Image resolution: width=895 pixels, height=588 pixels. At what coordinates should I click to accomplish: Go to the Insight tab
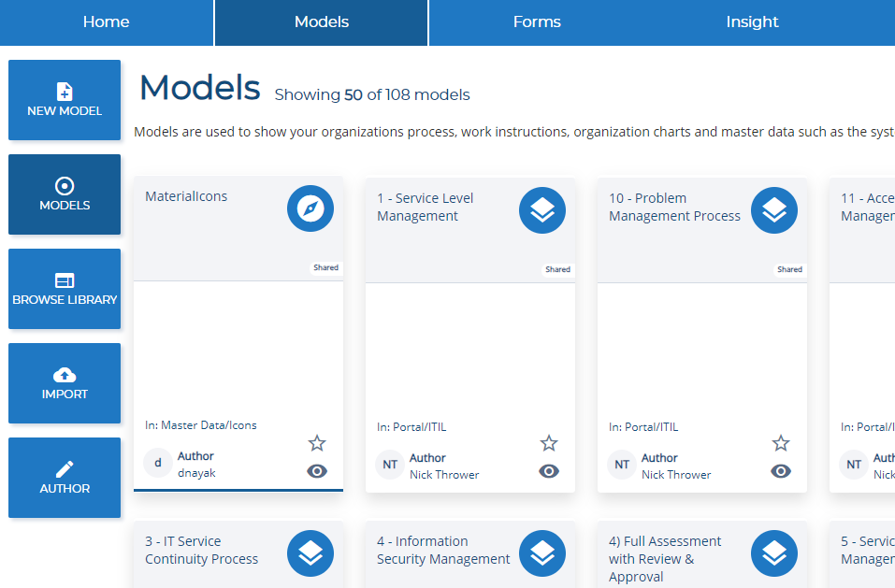tap(752, 22)
